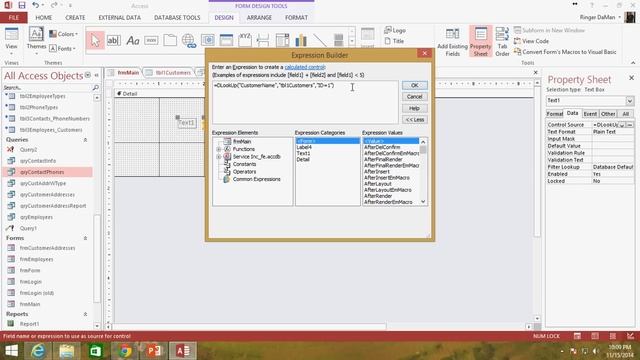Click the search magnifier in navigation pane
The image size is (640, 360).
click(96, 87)
